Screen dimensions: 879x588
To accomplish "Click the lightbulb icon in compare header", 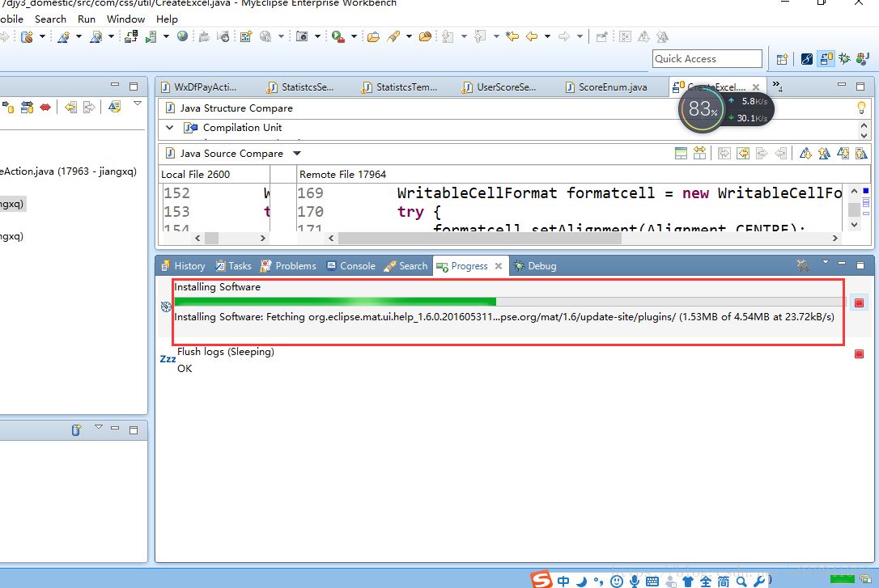I will point(862,108).
